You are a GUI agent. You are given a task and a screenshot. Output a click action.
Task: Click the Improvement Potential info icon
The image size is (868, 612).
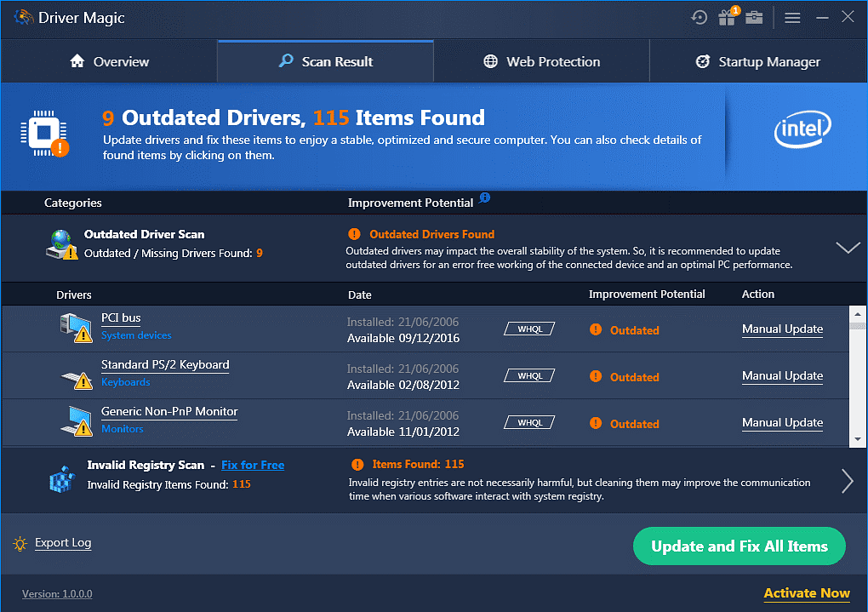484,198
